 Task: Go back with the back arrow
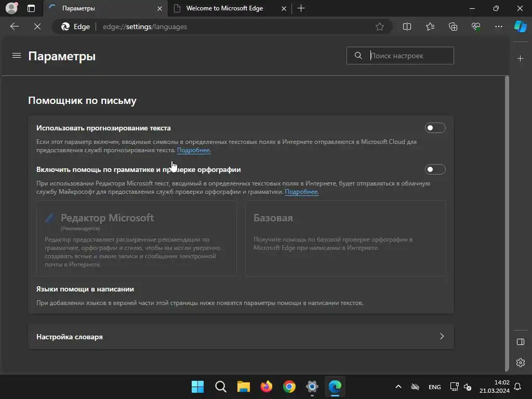[x=15, y=26]
